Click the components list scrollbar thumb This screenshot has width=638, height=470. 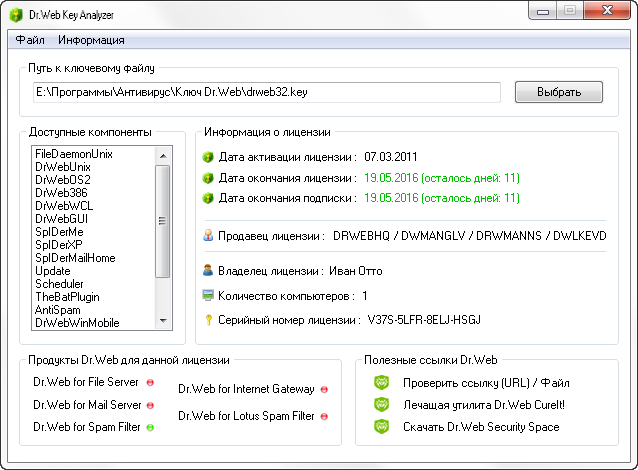pyautogui.click(x=163, y=221)
